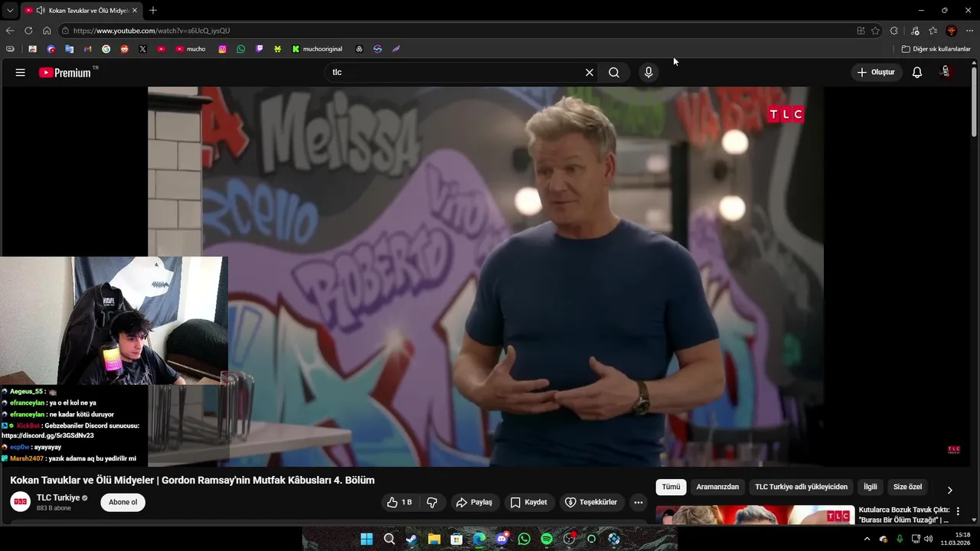Image resolution: width=980 pixels, height=551 pixels.
Task: Go back in browser history
Action: point(10,31)
